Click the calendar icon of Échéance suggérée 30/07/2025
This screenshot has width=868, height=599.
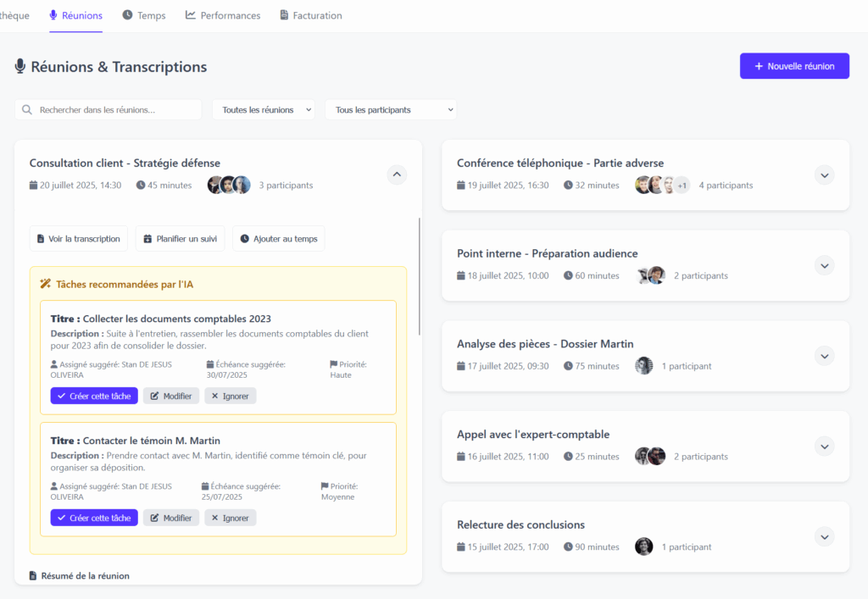pyautogui.click(x=210, y=364)
